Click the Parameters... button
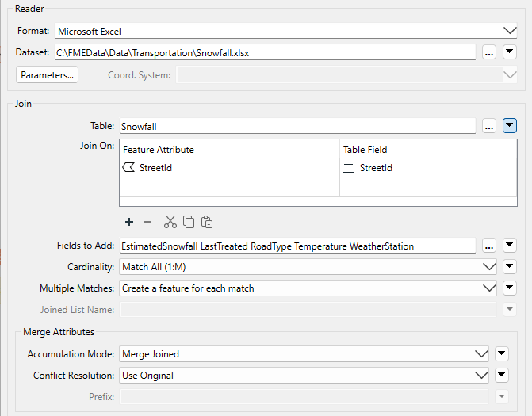The image size is (532, 416). click(47, 75)
